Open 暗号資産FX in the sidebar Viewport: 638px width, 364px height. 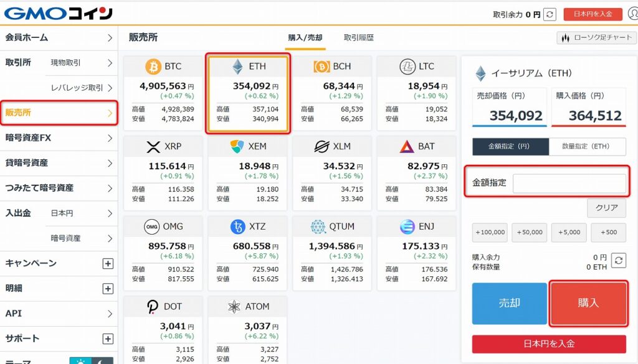click(59, 138)
